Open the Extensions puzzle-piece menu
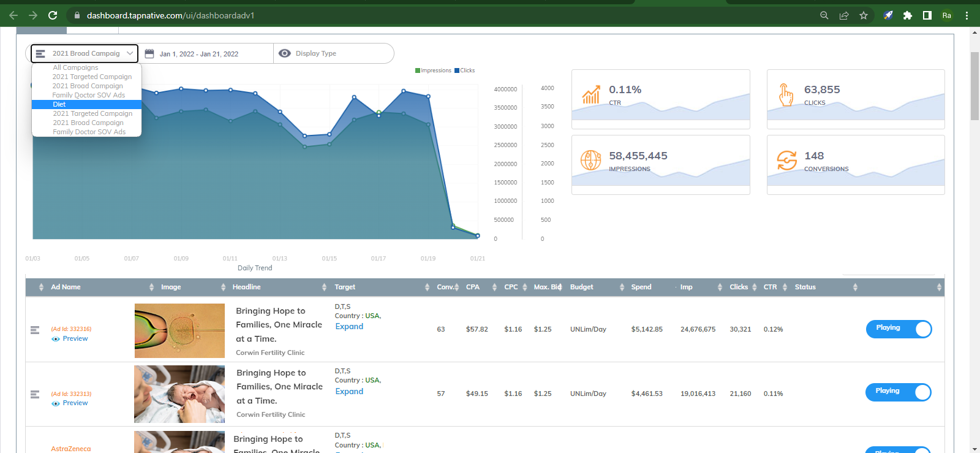 pyautogui.click(x=908, y=15)
